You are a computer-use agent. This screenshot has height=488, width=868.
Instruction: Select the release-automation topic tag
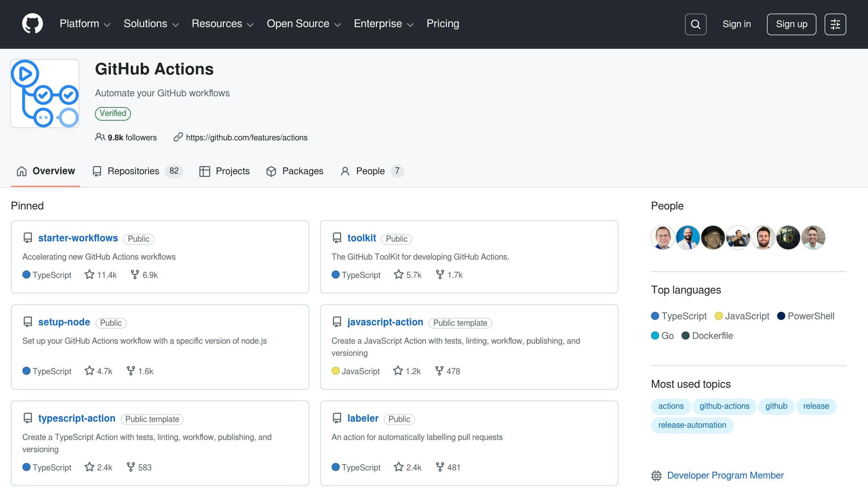pos(692,425)
